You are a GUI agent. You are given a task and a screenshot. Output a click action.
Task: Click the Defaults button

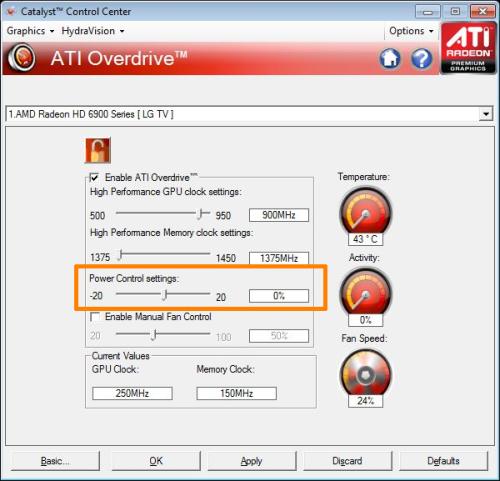[x=443, y=461]
